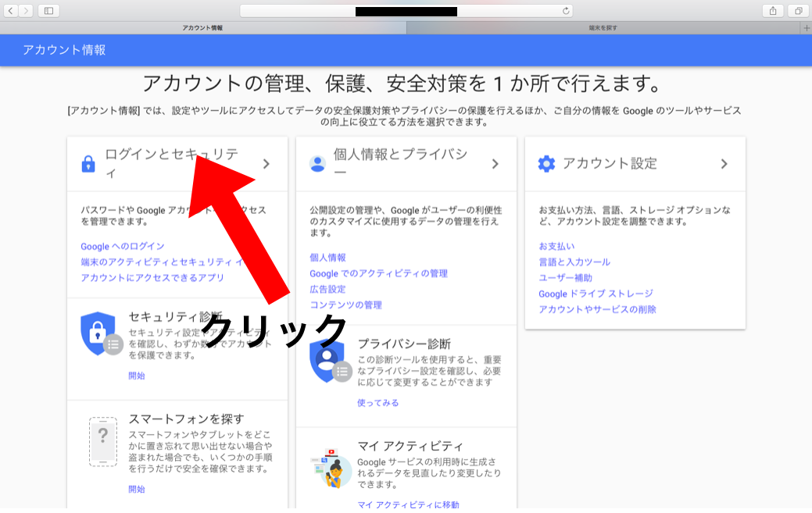Open the 個人情報 link
812x513 pixels.
[327, 258]
